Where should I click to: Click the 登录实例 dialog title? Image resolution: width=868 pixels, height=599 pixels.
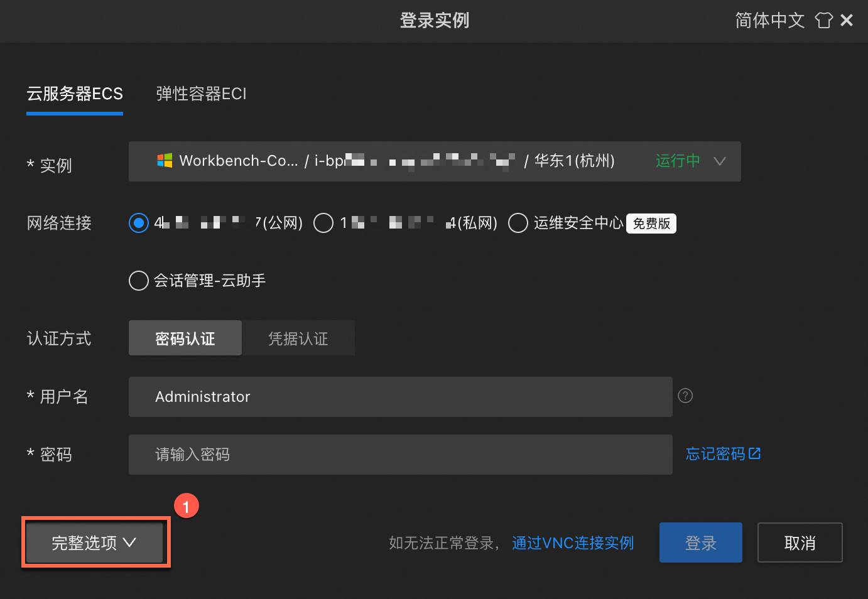435,21
